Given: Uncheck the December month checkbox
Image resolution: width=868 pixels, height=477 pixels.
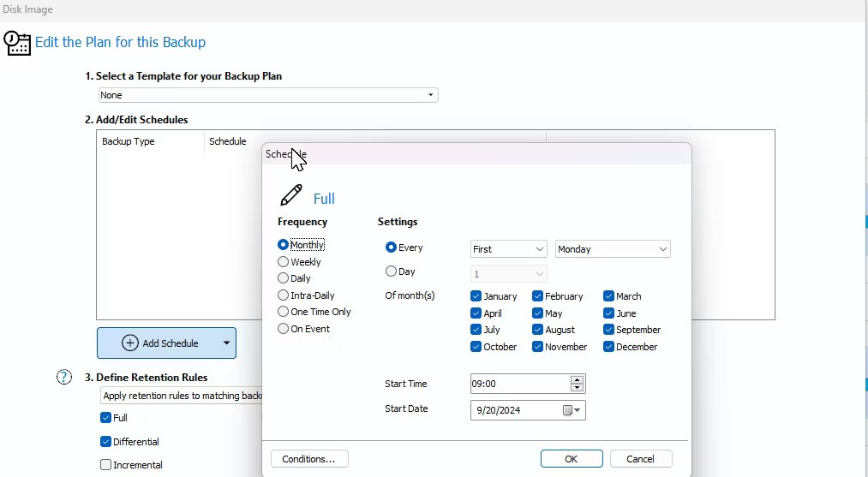Looking at the screenshot, I should 608,347.
